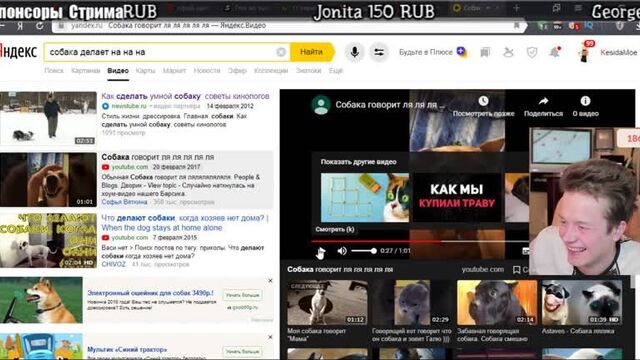
Task: Open О видео info icon
Action: [x=585, y=101]
